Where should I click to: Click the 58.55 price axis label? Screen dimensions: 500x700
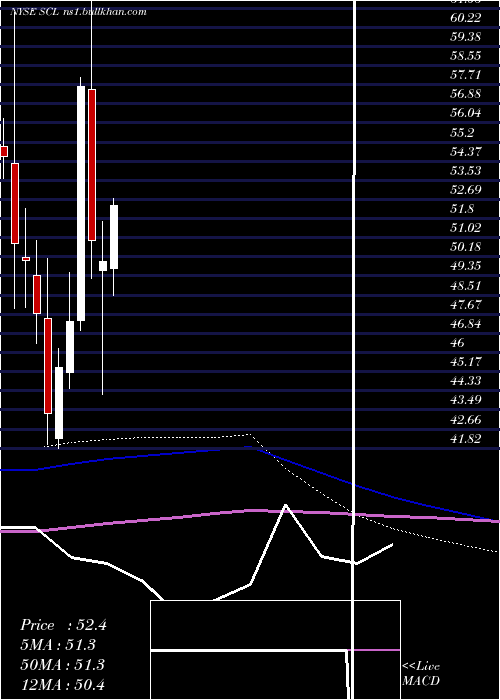coord(465,56)
